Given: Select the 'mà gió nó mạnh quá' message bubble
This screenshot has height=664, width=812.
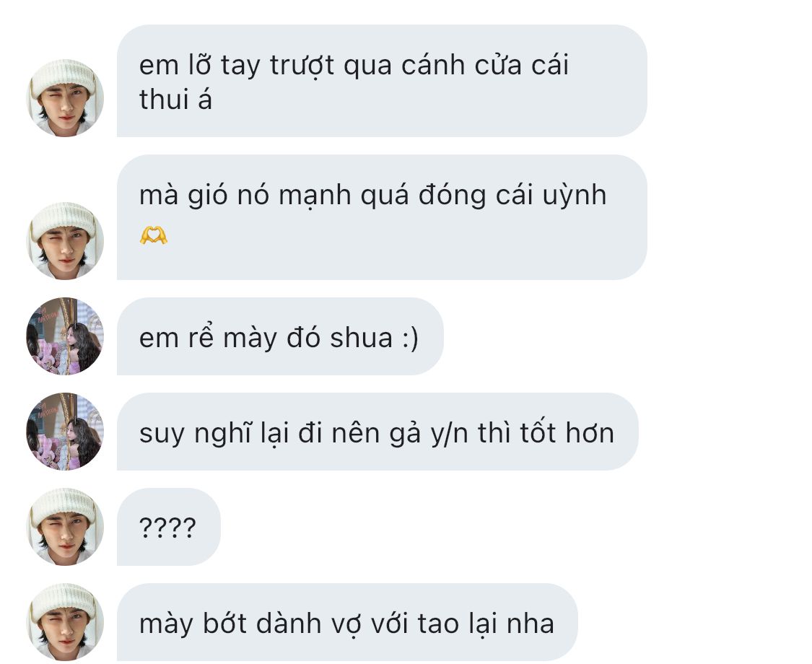Looking at the screenshot, I should [x=382, y=217].
